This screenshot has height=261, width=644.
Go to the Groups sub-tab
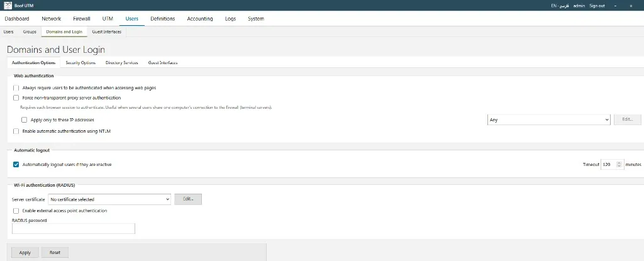coord(30,31)
